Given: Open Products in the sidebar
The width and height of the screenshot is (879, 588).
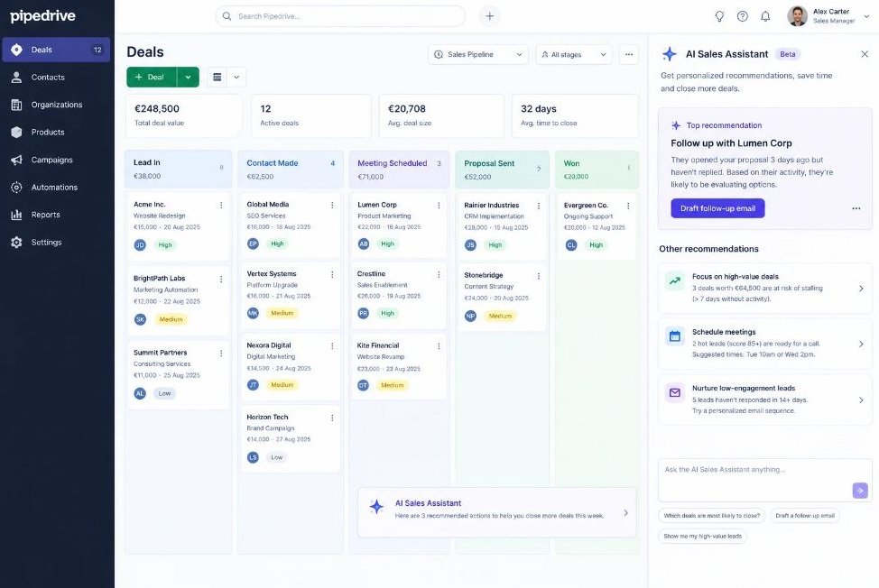Looking at the screenshot, I should 56,133.
